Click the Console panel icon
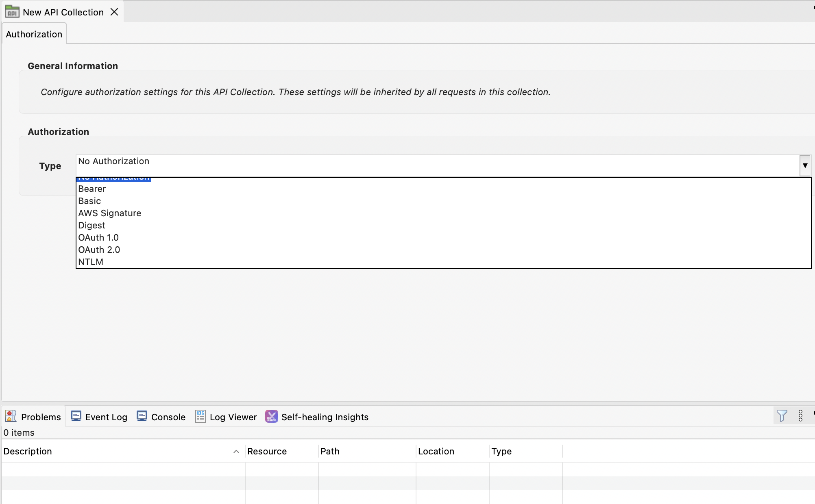The height and width of the screenshot is (504, 815). (x=142, y=416)
